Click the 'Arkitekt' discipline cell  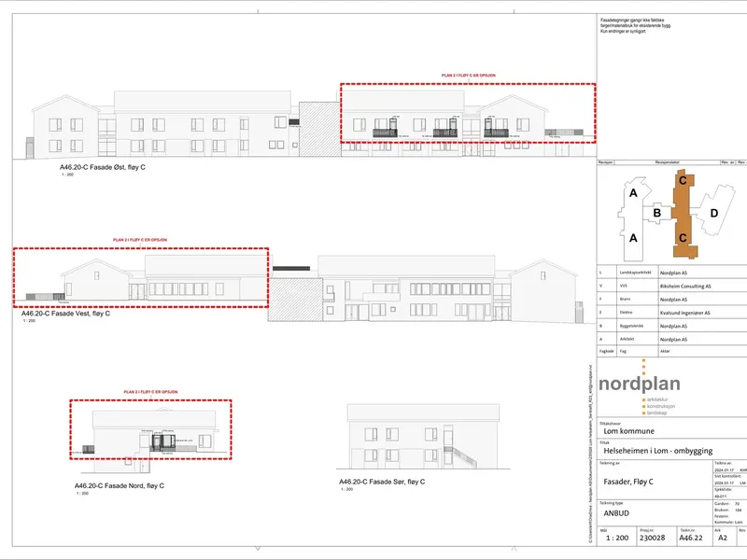tap(627, 339)
